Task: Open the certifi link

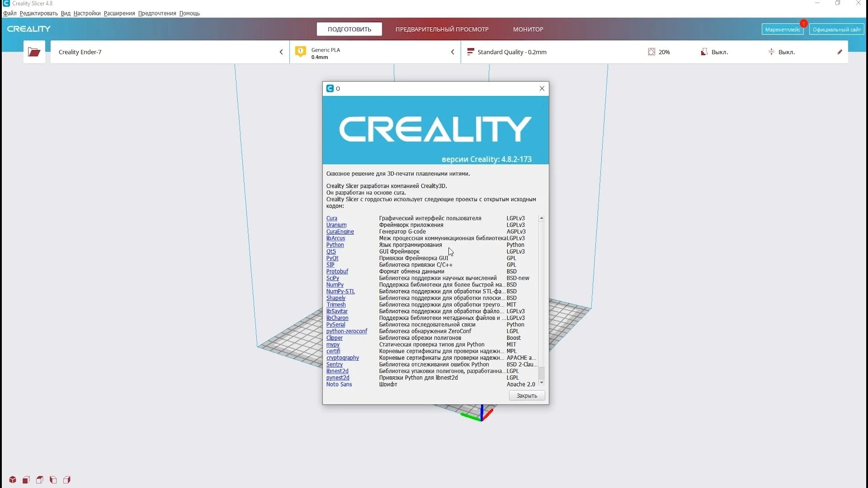Action: click(x=333, y=351)
